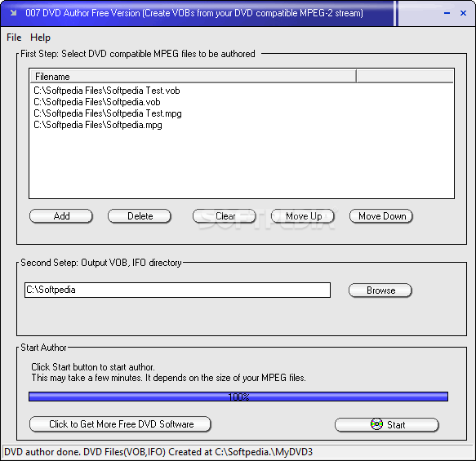The width and height of the screenshot is (476, 461).
Task: Select C:\Softpedia Files\Softpedia.mpg row
Action: point(98,125)
